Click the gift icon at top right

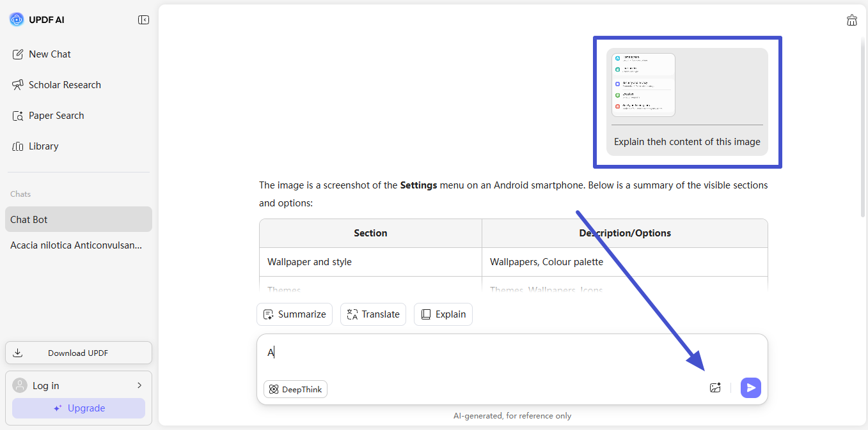point(852,20)
